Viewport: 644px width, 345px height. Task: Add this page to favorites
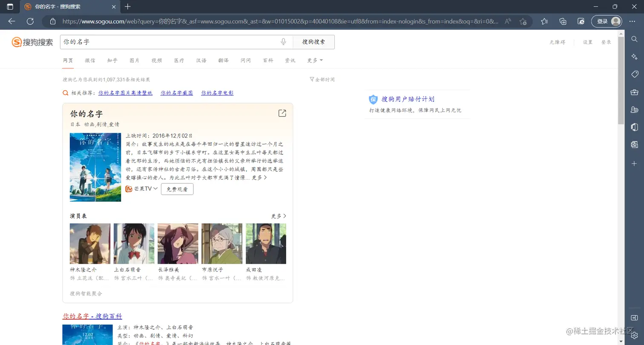pyautogui.click(x=523, y=21)
